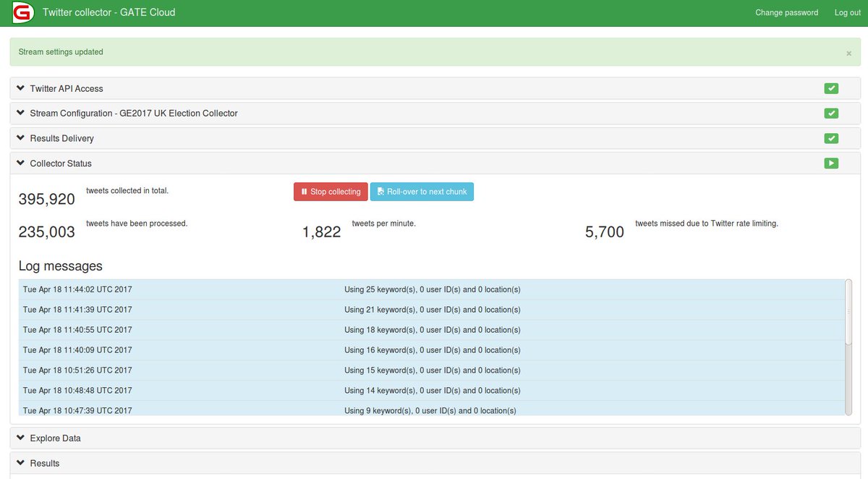Click Twitter collector - GATE Cloud title
The height and width of the screenshot is (479, 868).
click(x=109, y=12)
